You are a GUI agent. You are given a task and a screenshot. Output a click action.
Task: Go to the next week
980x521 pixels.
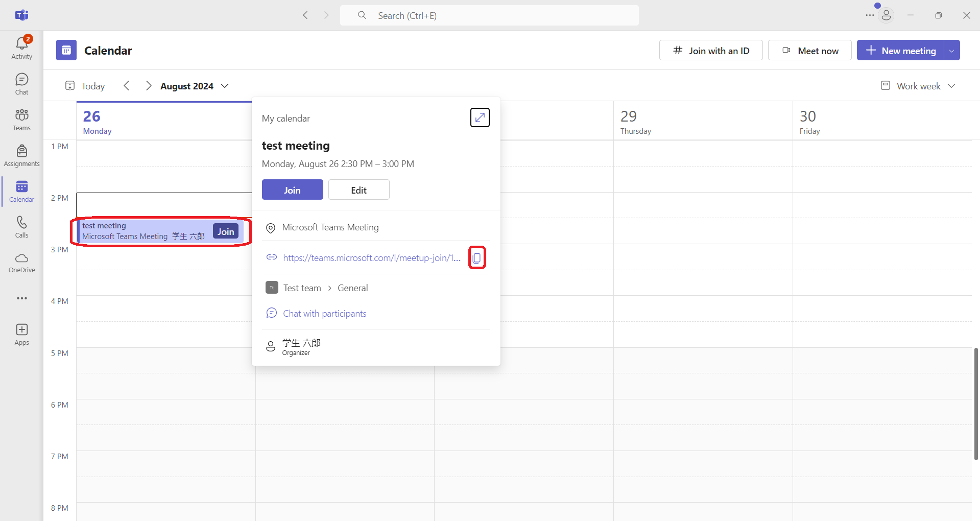click(x=148, y=86)
